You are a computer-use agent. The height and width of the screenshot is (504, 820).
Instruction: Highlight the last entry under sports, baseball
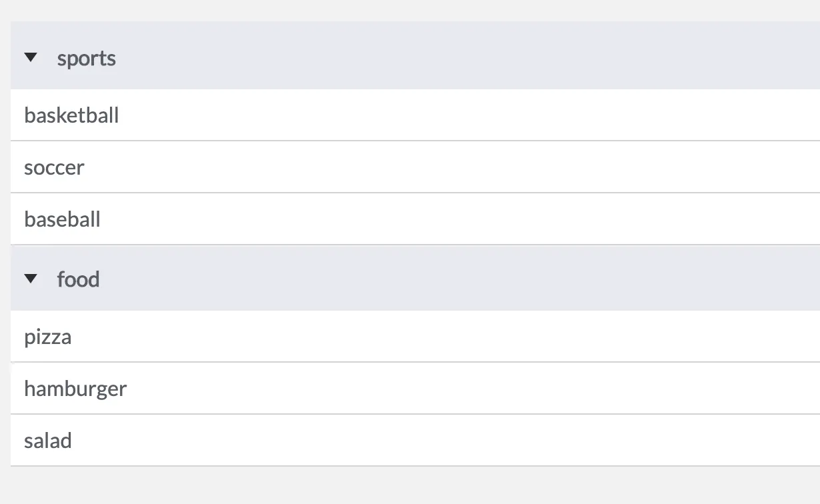click(x=62, y=219)
